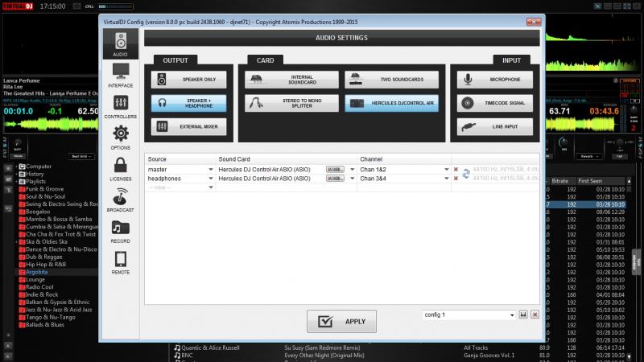The image size is (644, 362).
Task: Click the save config floppy icon
Action: (523, 315)
